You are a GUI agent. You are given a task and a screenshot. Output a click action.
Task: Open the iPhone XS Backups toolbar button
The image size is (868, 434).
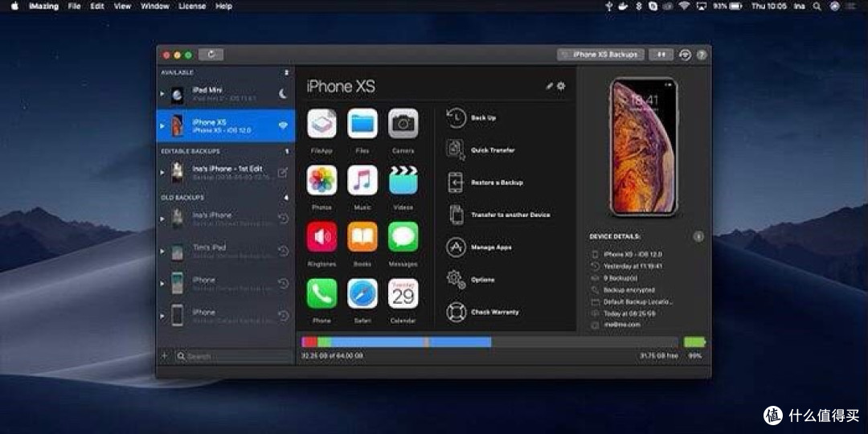(x=600, y=55)
